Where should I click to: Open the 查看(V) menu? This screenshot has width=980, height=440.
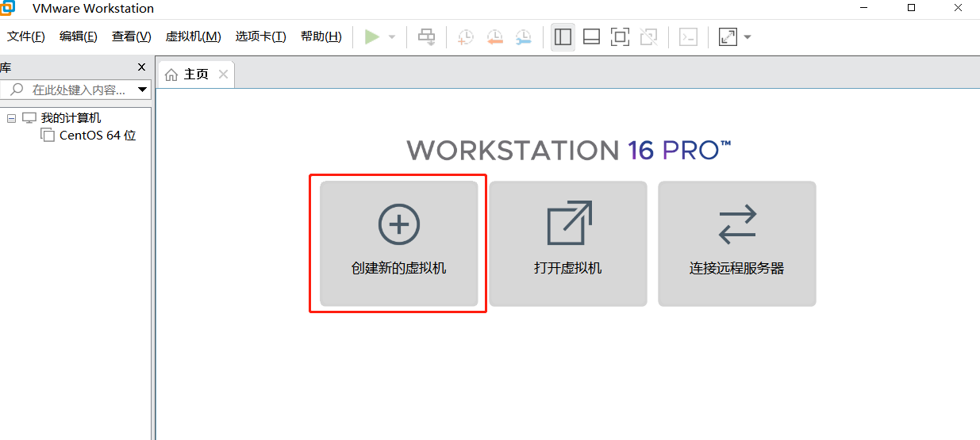point(132,36)
